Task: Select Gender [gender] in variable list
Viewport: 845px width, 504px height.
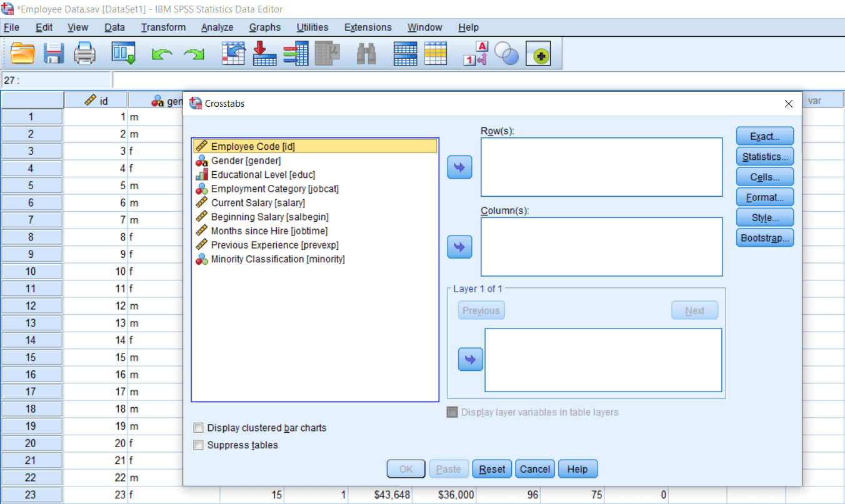Action: [x=246, y=161]
